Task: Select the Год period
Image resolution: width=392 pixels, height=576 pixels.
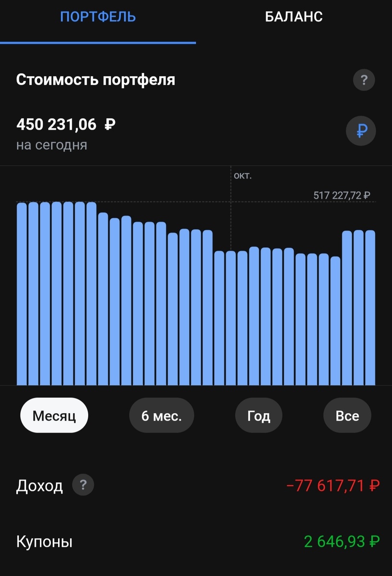Action: (x=259, y=416)
